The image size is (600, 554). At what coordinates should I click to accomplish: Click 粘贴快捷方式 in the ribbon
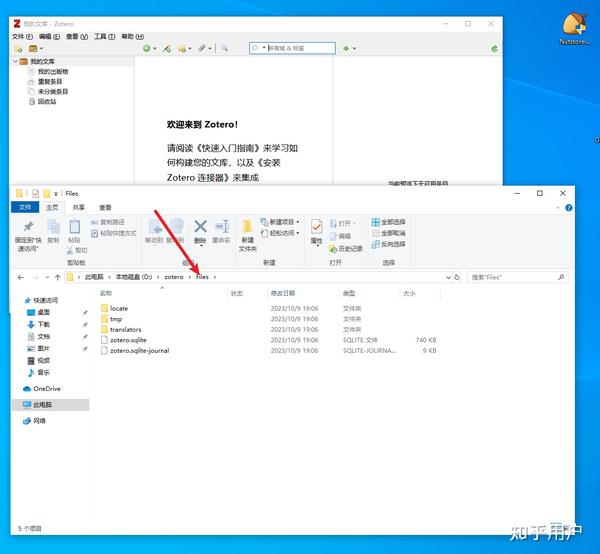(114, 233)
